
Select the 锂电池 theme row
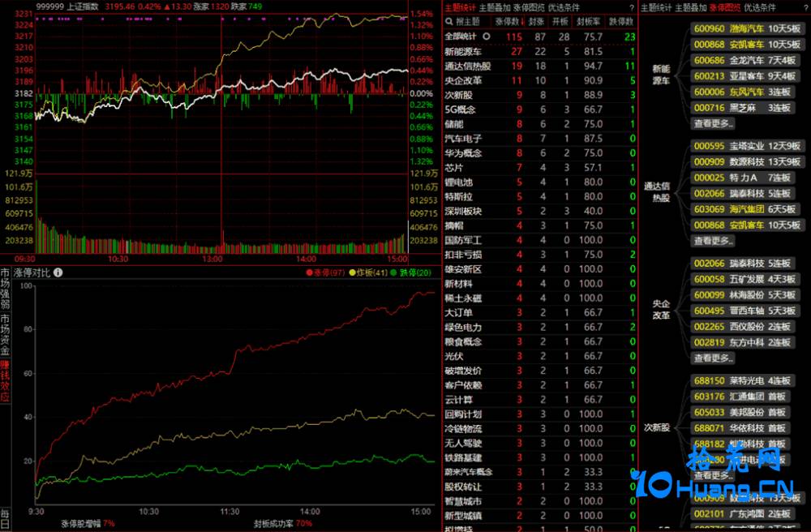tap(540, 182)
